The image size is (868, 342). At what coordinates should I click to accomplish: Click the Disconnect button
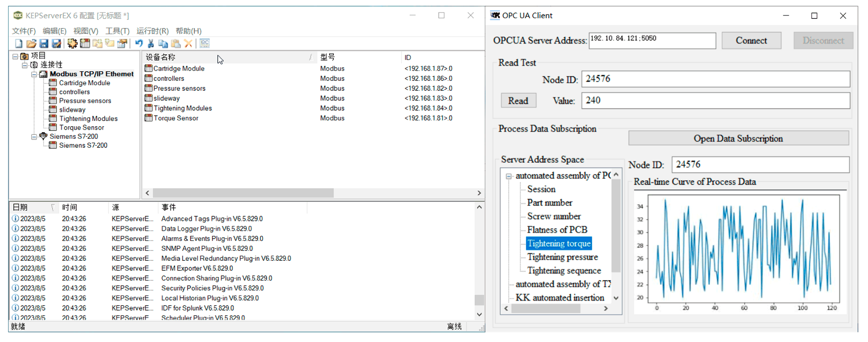(x=823, y=40)
